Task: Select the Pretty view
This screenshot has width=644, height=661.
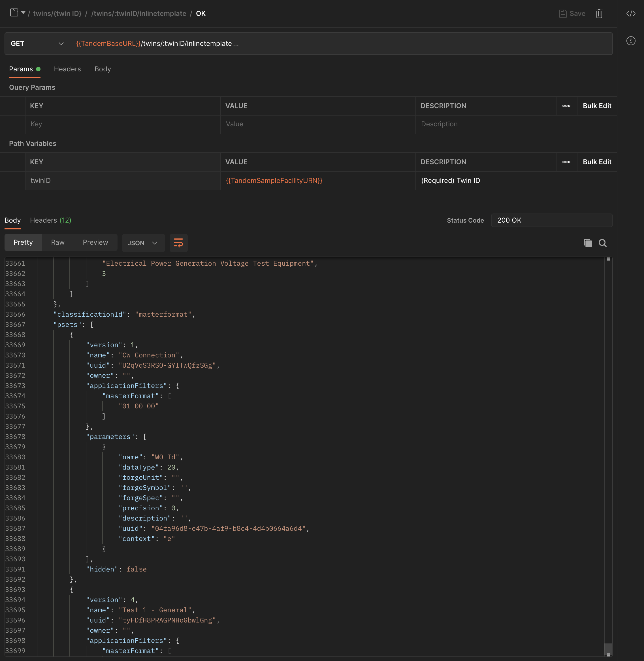Action: [x=23, y=242]
